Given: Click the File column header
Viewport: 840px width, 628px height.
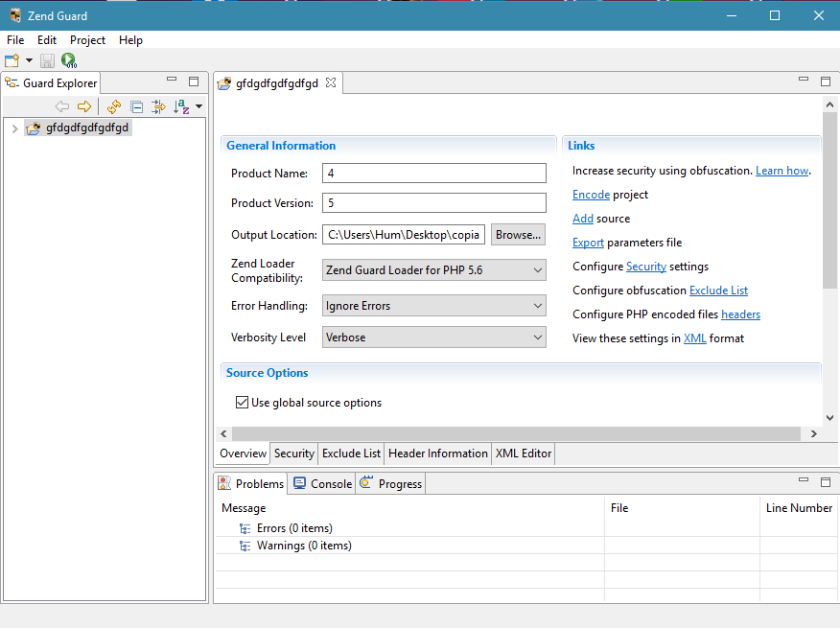Looking at the screenshot, I should click(682, 508).
